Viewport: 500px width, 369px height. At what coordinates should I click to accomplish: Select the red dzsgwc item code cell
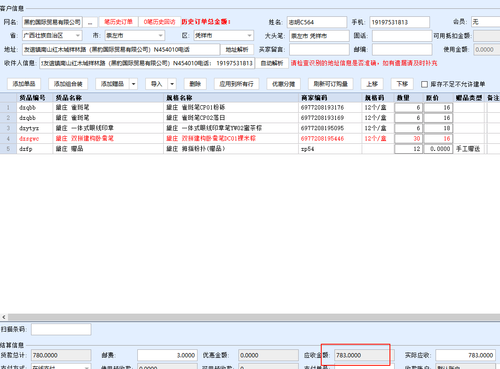[35, 138]
